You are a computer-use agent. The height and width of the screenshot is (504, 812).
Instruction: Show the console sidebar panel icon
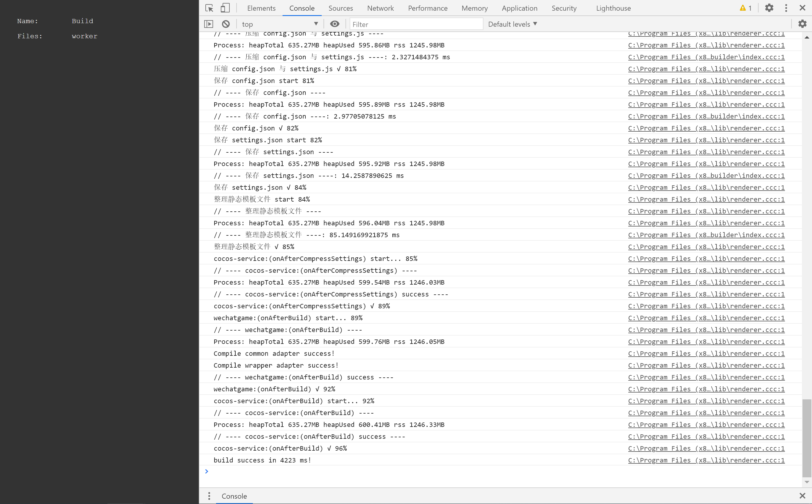209,24
